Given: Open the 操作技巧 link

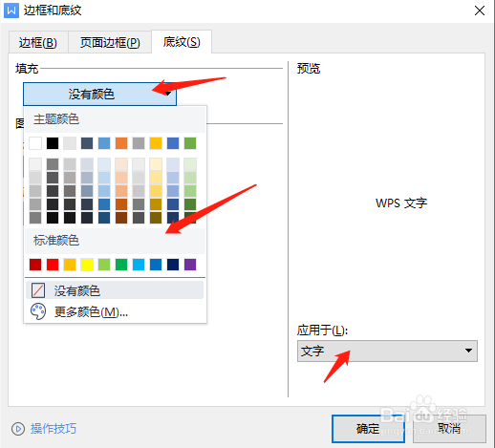Looking at the screenshot, I should 54,429.
